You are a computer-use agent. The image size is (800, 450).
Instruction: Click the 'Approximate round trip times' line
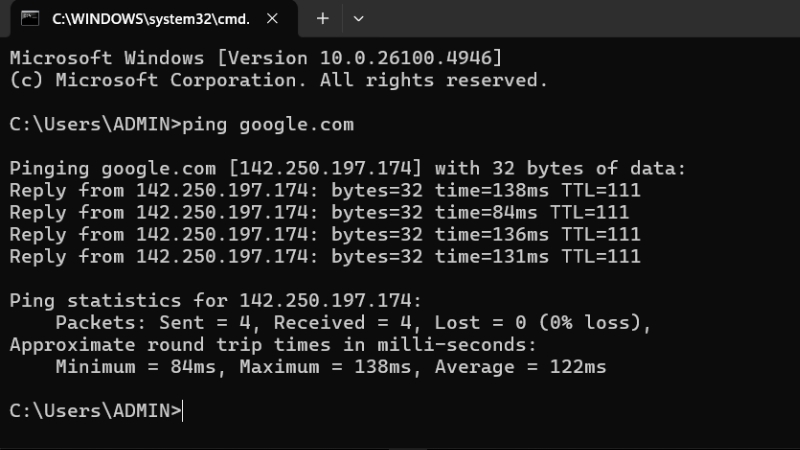[x=273, y=344]
